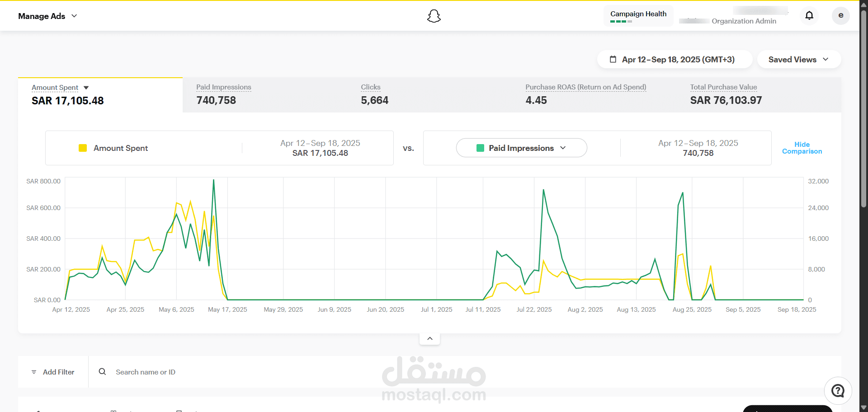The width and height of the screenshot is (868, 412).
Task: Click the search magnifier icon
Action: point(103,371)
